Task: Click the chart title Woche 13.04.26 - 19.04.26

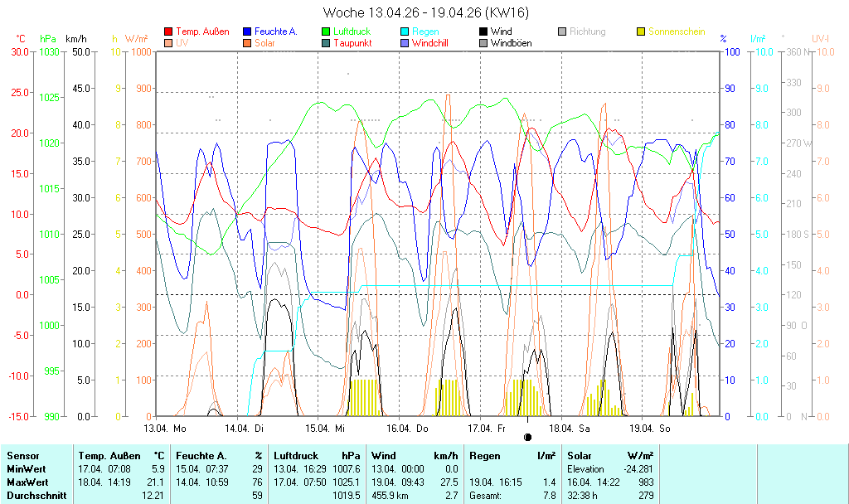Action: 424,12
